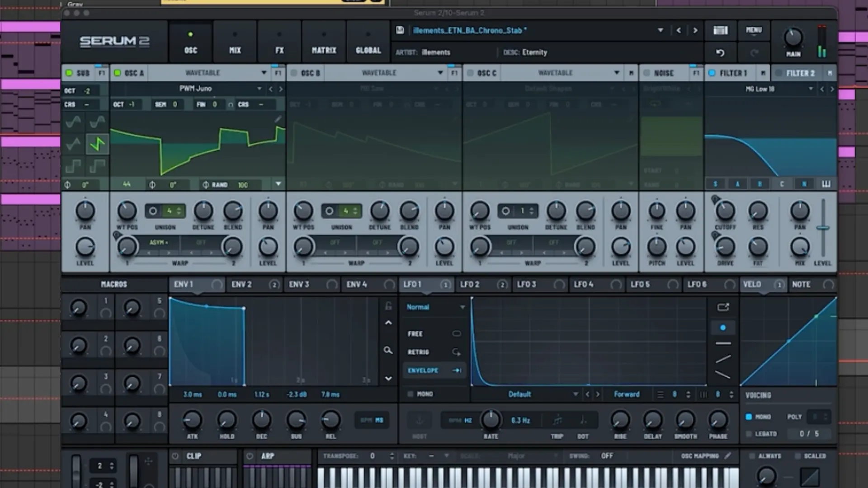Image resolution: width=868 pixels, height=488 pixels.
Task: Switch to the OSC tab
Action: [x=191, y=42]
